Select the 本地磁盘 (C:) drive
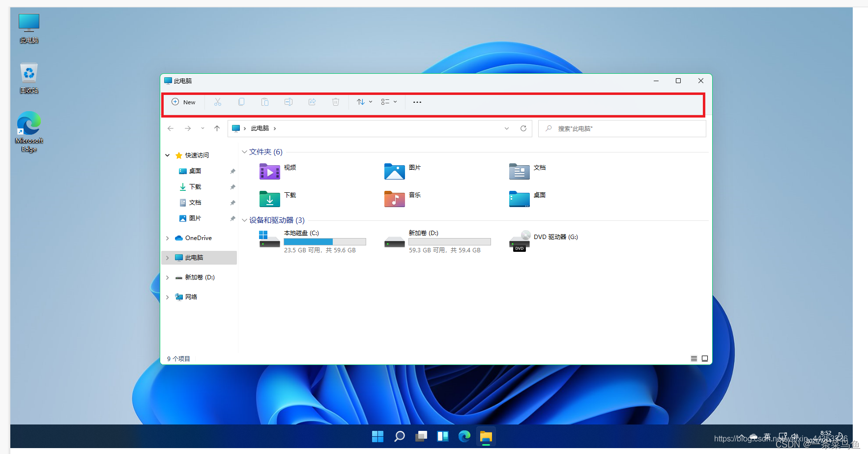Image resolution: width=868 pixels, height=454 pixels. pyautogui.click(x=313, y=241)
